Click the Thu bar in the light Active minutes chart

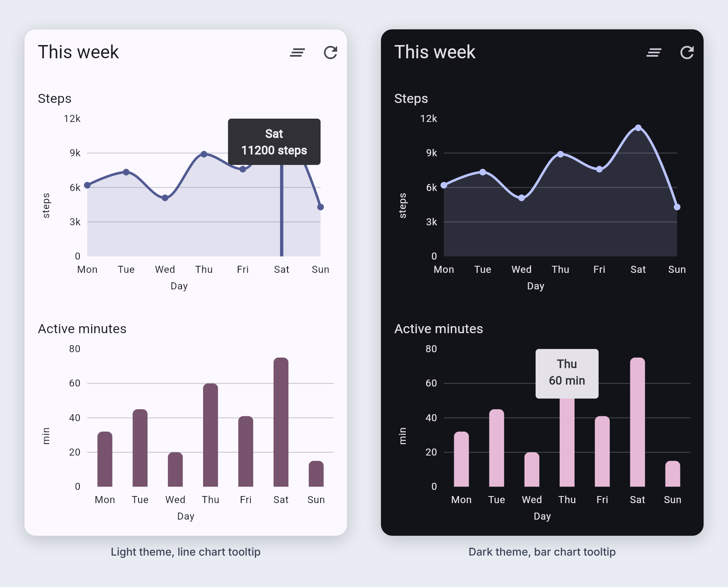211,435
